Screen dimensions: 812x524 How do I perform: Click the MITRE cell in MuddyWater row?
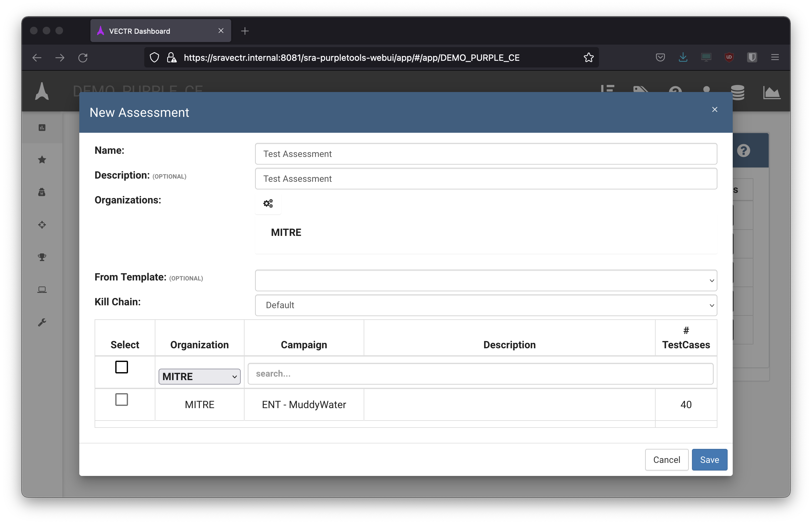pos(199,405)
